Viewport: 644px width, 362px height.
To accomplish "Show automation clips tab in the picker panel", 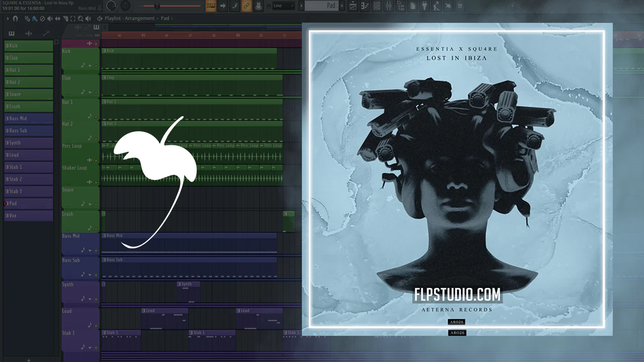I will tap(46, 34).
